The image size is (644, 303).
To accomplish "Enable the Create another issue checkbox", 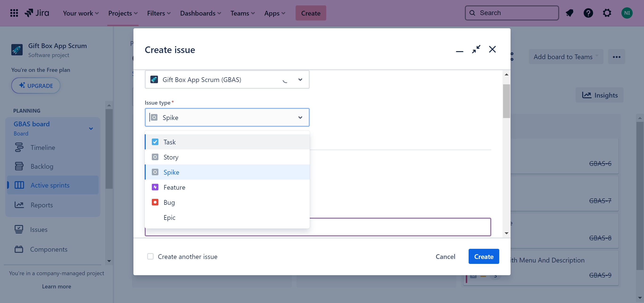I will [150, 257].
